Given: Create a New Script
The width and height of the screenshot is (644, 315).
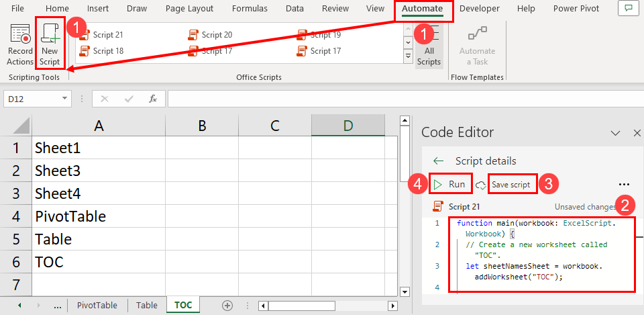Looking at the screenshot, I should (50, 44).
